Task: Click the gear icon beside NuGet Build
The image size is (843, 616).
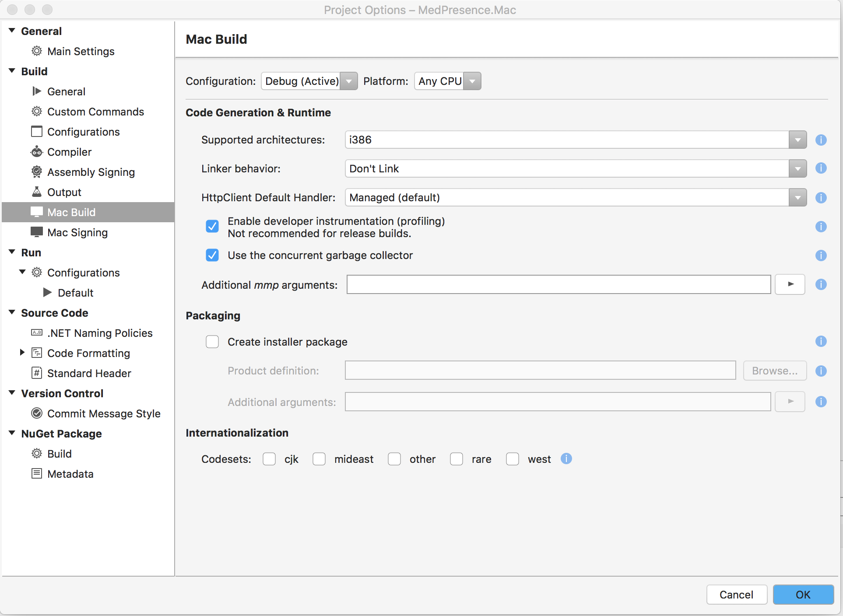Action: tap(37, 453)
